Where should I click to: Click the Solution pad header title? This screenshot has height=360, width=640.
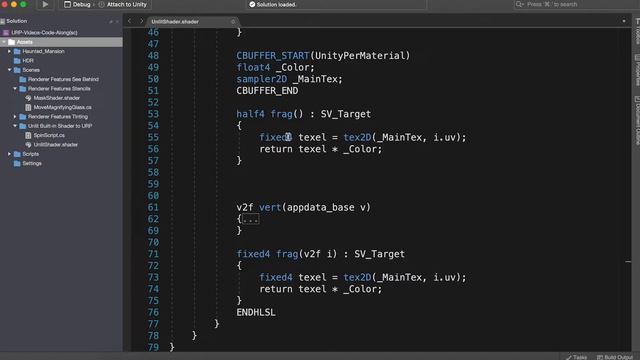16,21
